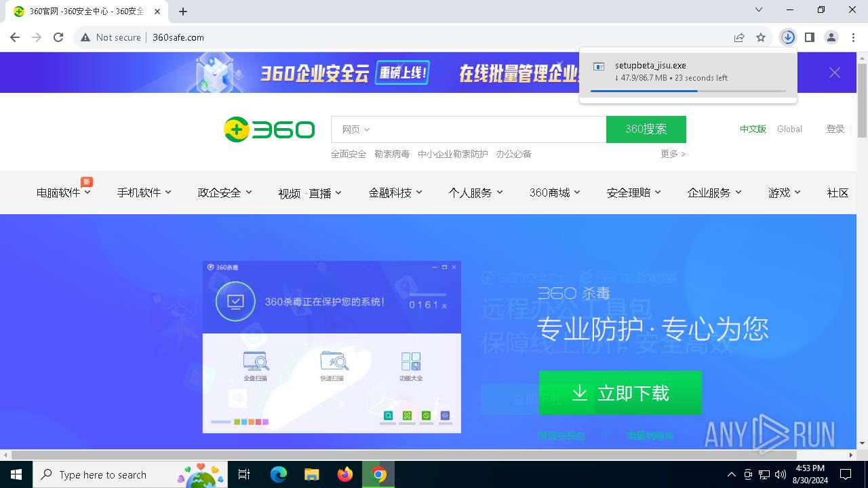Open the Chrome three-dot menu
This screenshot has height=488, width=868.
(853, 37)
